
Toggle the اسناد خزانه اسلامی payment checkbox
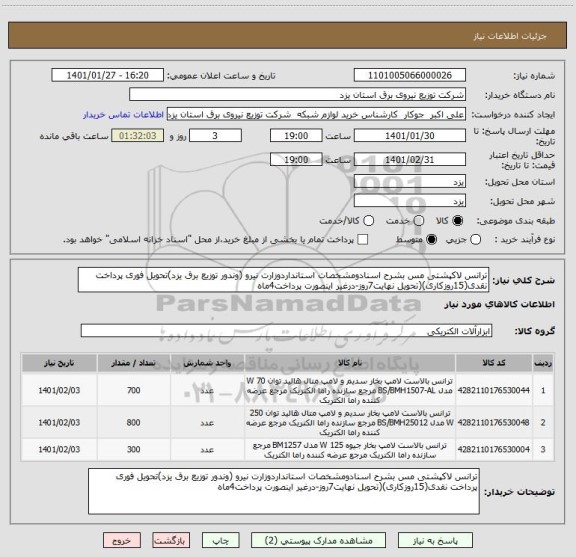[363, 240]
